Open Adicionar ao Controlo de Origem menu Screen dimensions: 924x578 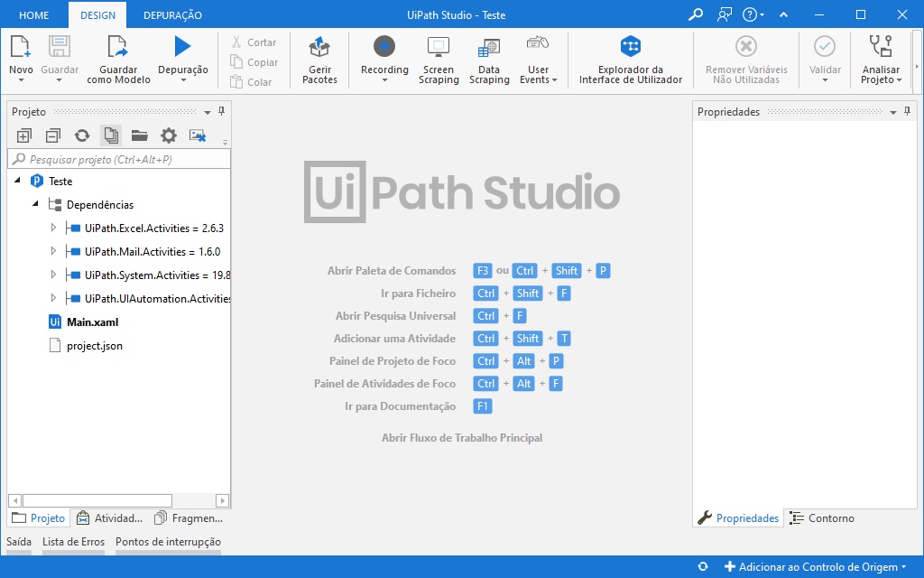pos(816,567)
